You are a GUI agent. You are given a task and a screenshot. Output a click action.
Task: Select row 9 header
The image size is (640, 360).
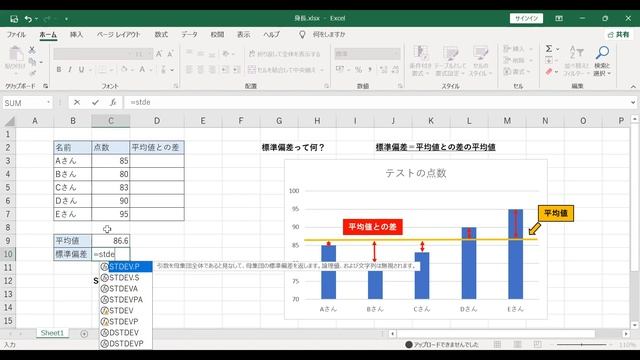8,241
